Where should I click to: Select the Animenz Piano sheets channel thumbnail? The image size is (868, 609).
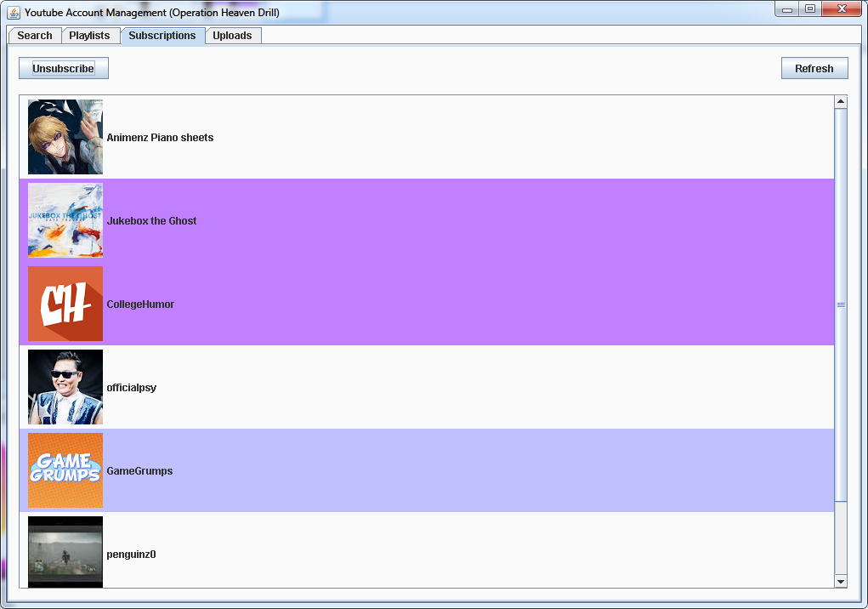pos(65,137)
